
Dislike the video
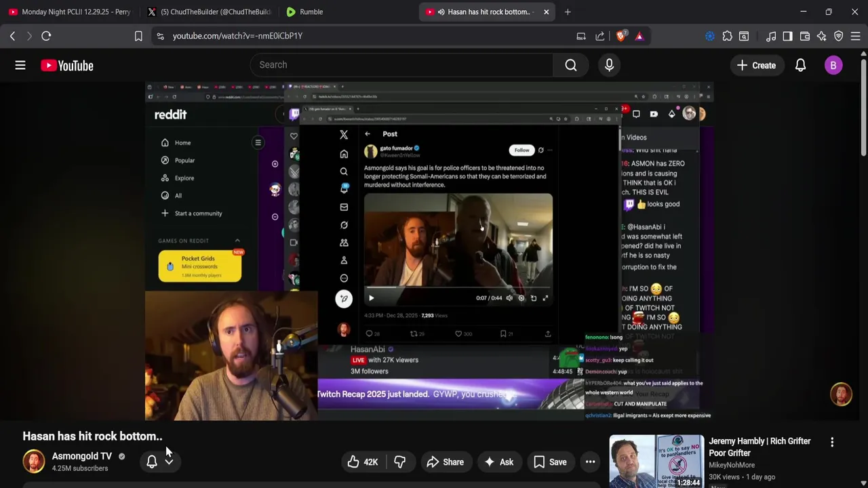(x=400, y=462)
